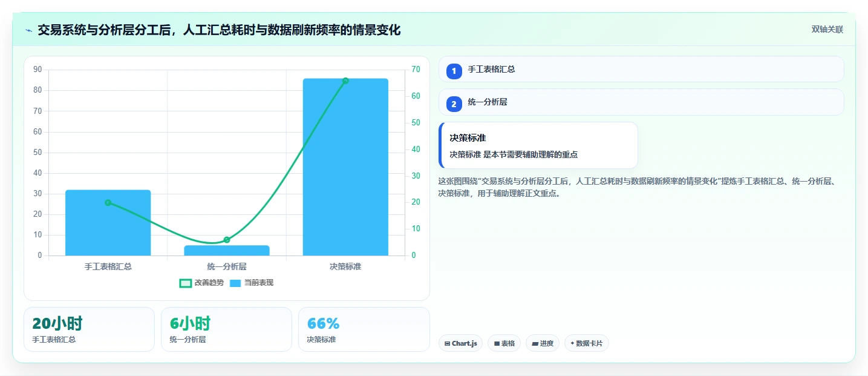Click the text 决策标准 是本节需要辅助理解的重点
Viewport: 868px width, 376px height.
514,154
